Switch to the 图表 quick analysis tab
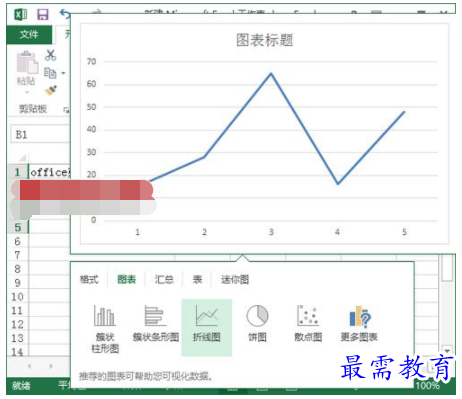This screenshot has height=399, width=462. 127,279
